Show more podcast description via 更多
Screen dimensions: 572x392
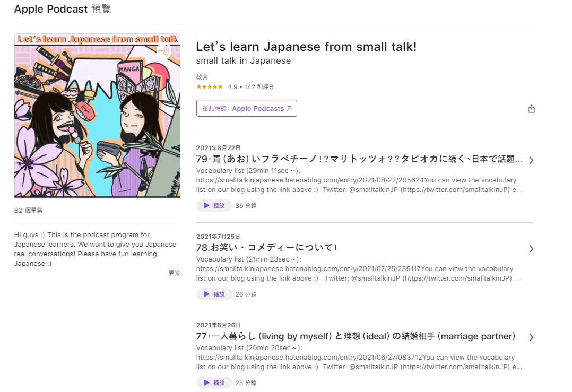click(175, 273)
